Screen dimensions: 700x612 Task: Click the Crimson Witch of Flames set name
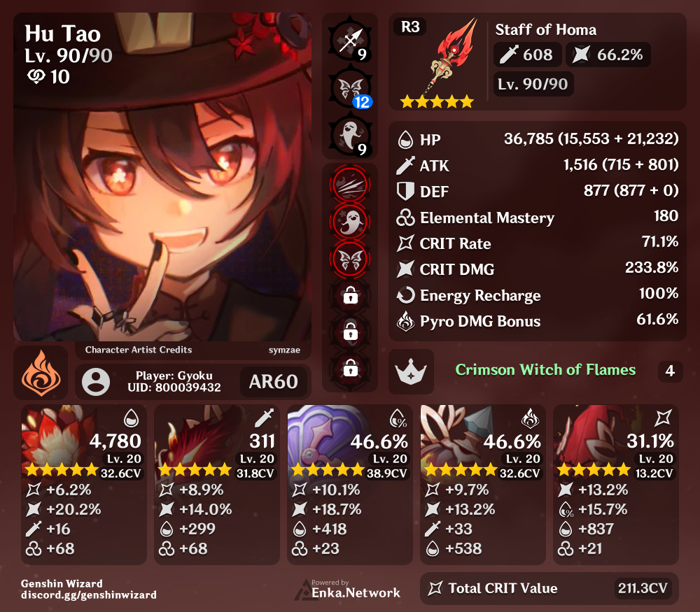pos(545,370)
